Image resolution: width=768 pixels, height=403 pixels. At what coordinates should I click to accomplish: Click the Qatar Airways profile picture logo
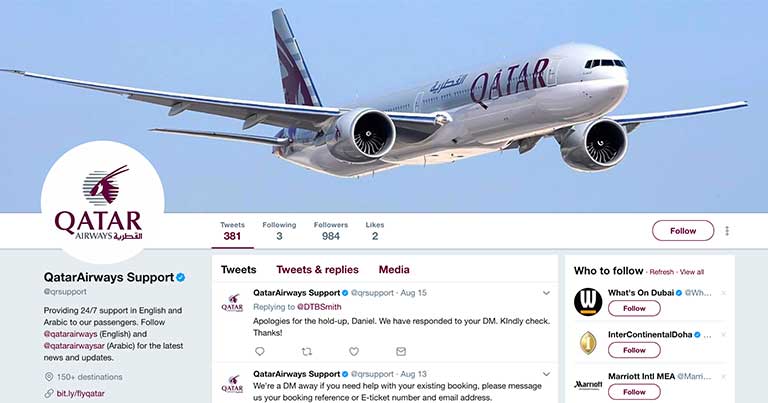pyautogui.click(x=102, y=202)
